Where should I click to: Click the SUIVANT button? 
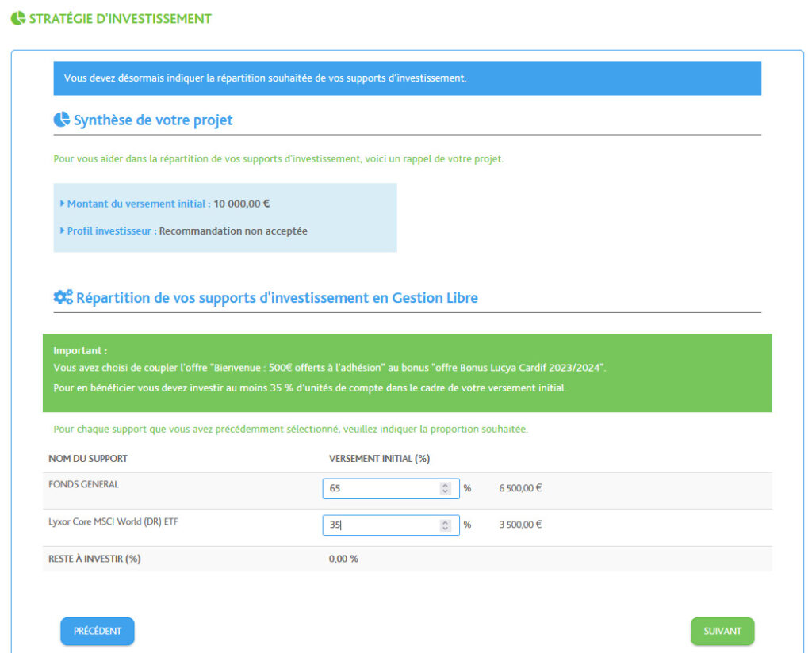point(722,631)
